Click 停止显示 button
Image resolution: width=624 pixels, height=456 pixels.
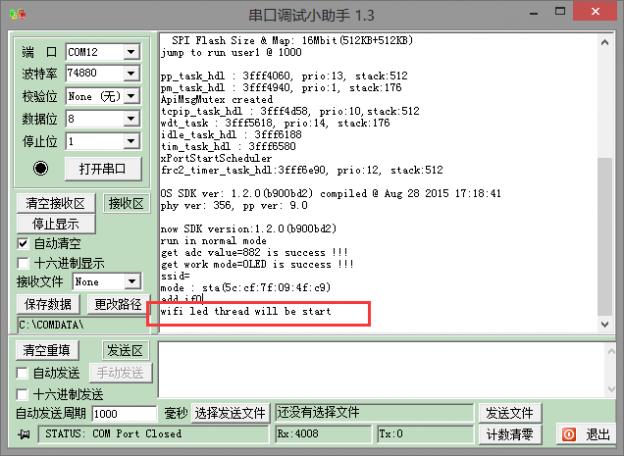click(56, 224)
